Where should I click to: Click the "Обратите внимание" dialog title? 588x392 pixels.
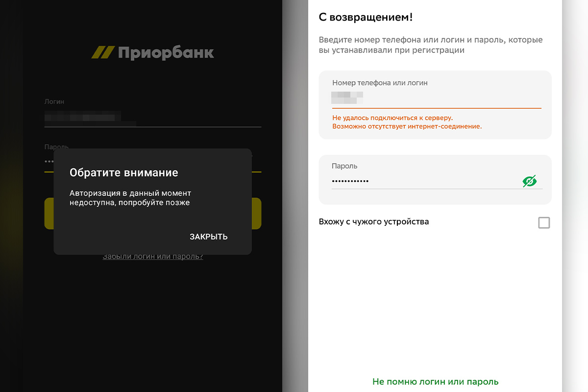click(124, 172)
